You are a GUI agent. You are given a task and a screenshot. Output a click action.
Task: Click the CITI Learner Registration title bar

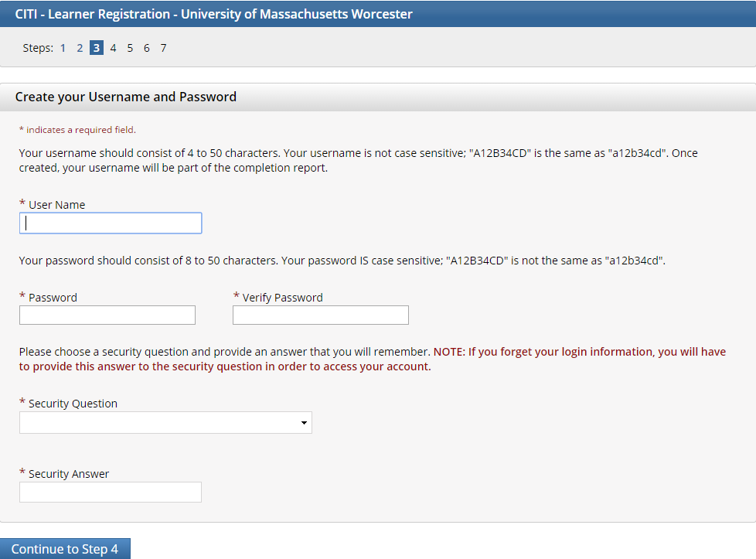click(214, 14)
